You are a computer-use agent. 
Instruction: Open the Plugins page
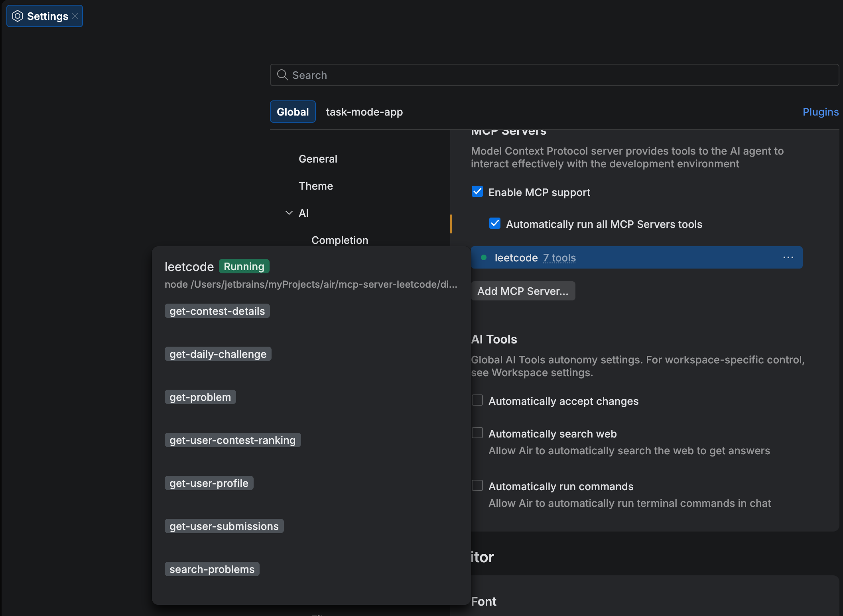click(820, 112)
